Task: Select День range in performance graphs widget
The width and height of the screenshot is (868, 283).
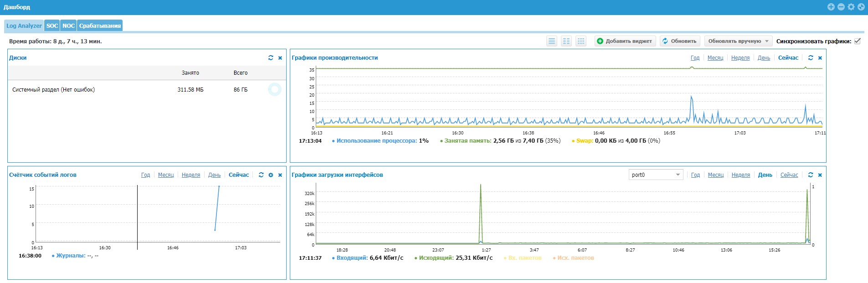Action: coord(764,58)
